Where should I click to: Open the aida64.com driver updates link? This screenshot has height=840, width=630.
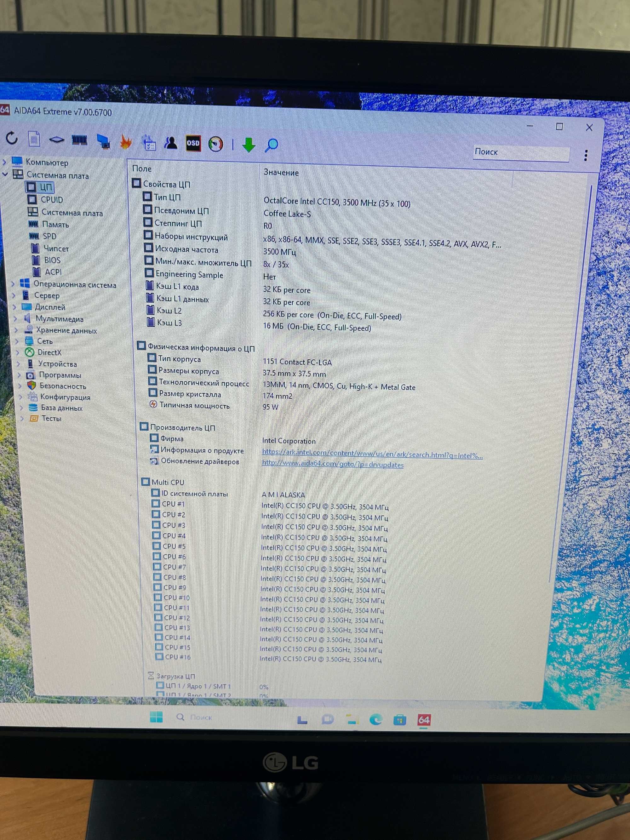(x=333, y=465)
